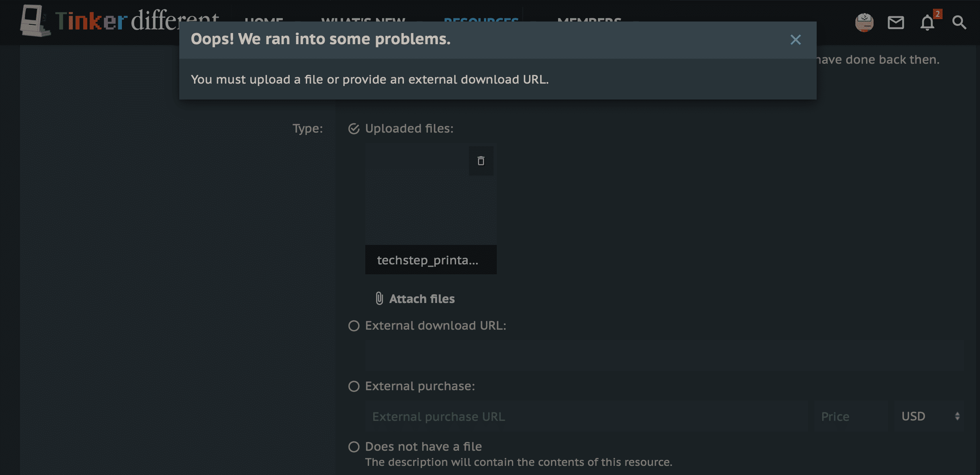Screen dimensions: 980x475
Task: Click the paperclip icon beside Attach files
Action: (379, 299)
